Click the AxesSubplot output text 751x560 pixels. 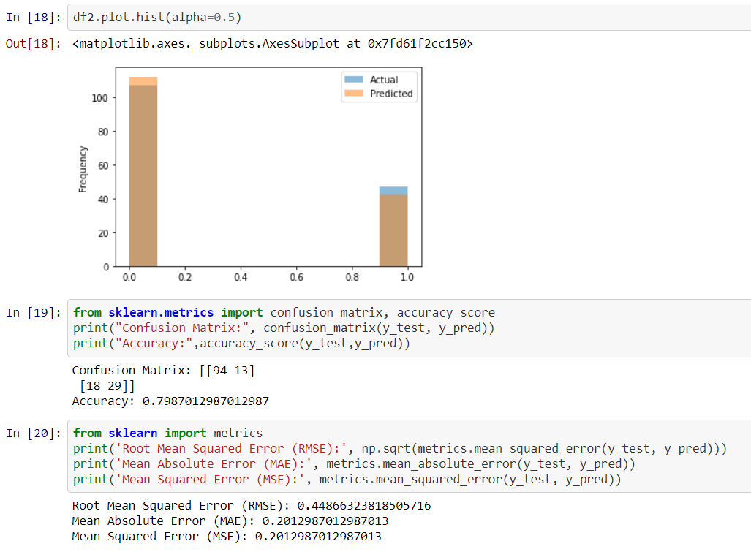point(273,44)
